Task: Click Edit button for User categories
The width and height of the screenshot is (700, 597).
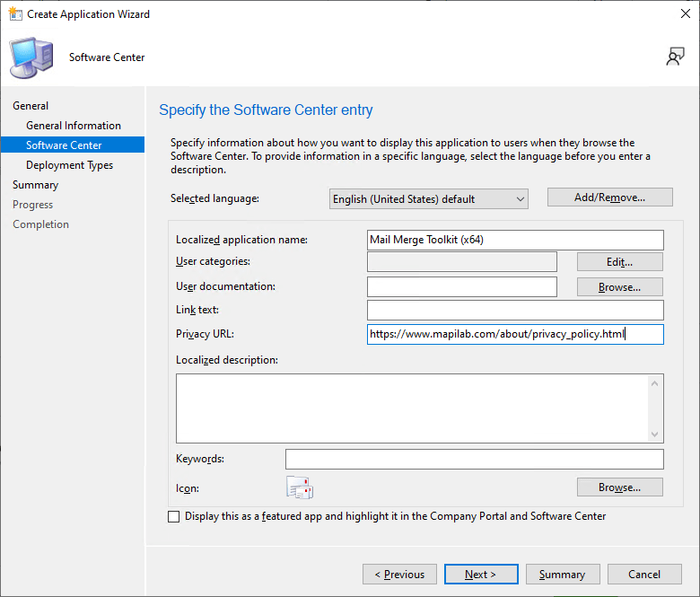Action: [x=619, y=261]
